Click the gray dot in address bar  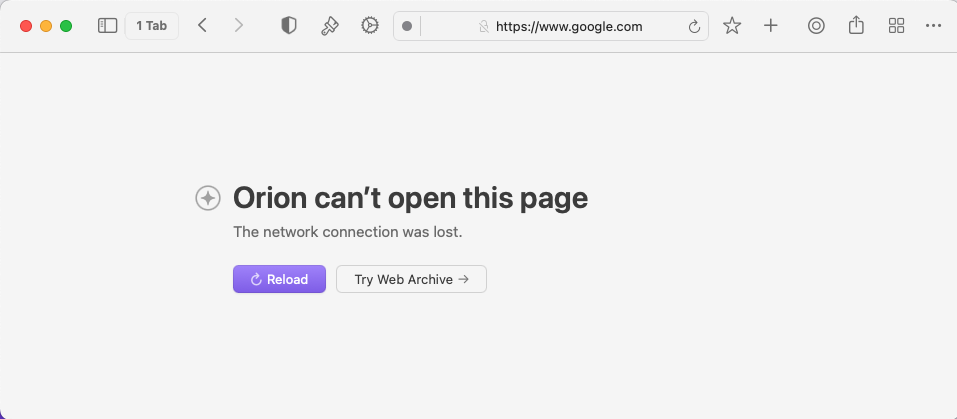407,26
